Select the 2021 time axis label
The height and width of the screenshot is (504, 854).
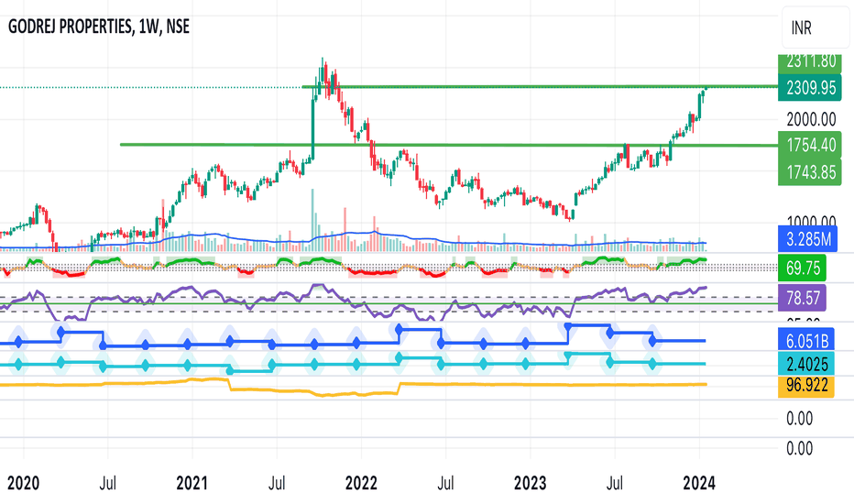(192, 483)
